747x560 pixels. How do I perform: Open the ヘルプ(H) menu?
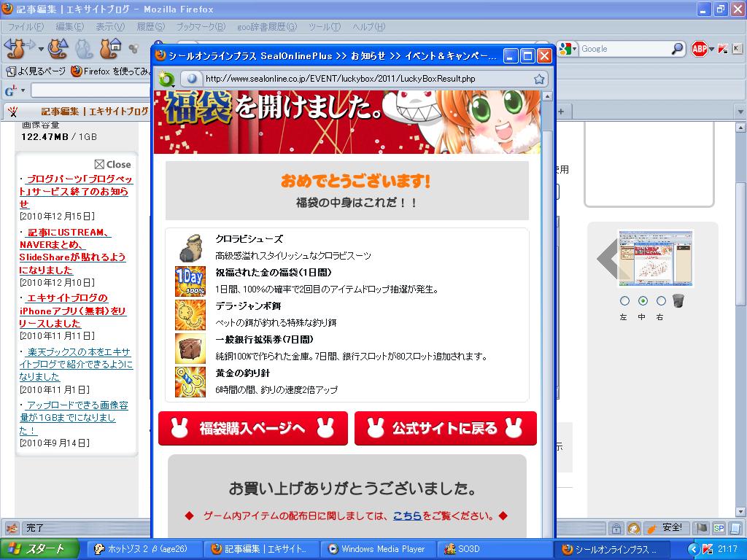pyautogui.click(x=368, y=27)
